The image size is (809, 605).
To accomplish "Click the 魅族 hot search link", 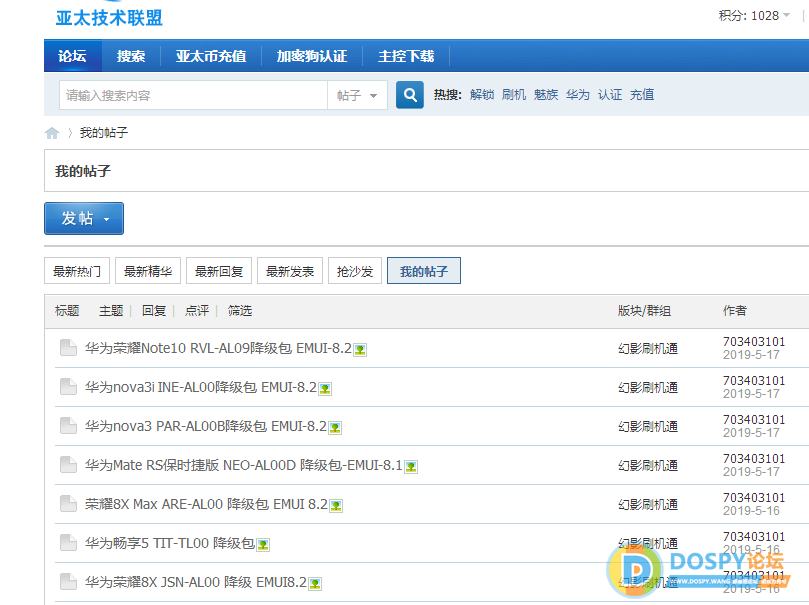I will pos(546,95).
